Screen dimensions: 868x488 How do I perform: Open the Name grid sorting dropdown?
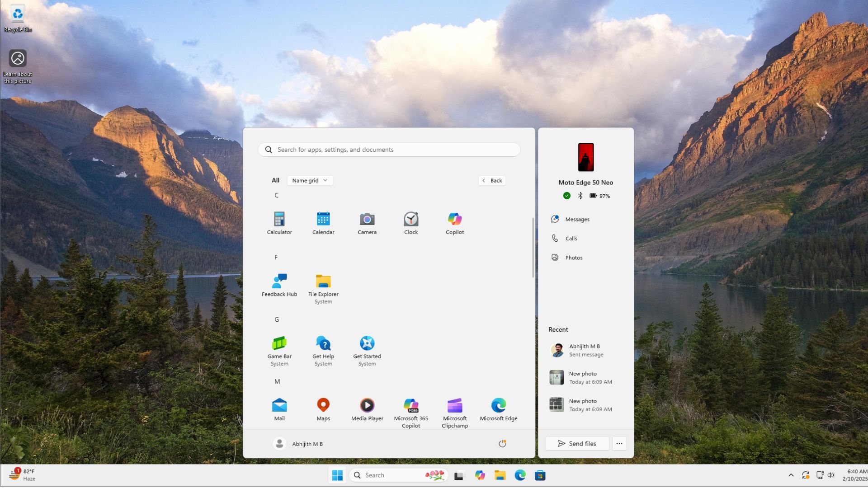(x=309, y=180)
